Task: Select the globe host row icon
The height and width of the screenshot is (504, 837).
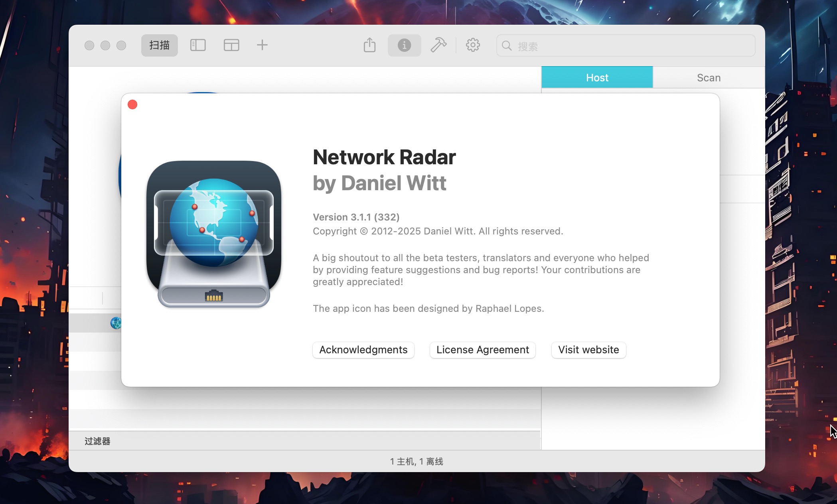Action: tap(116, 323)
